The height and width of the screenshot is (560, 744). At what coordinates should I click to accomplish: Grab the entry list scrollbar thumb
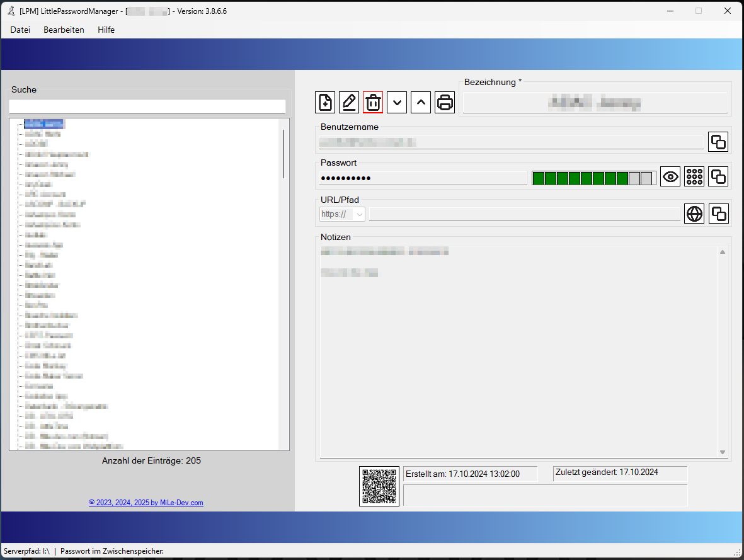coord(283,154)
